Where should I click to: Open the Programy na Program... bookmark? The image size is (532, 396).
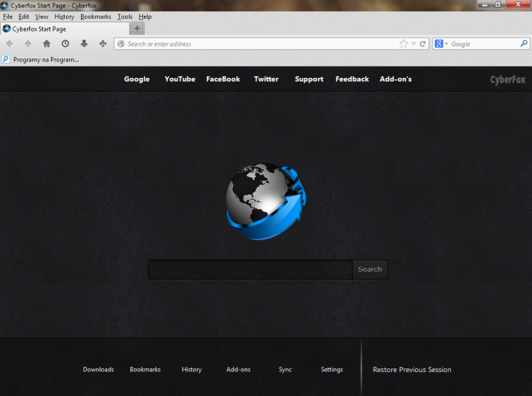coord(46,60)
